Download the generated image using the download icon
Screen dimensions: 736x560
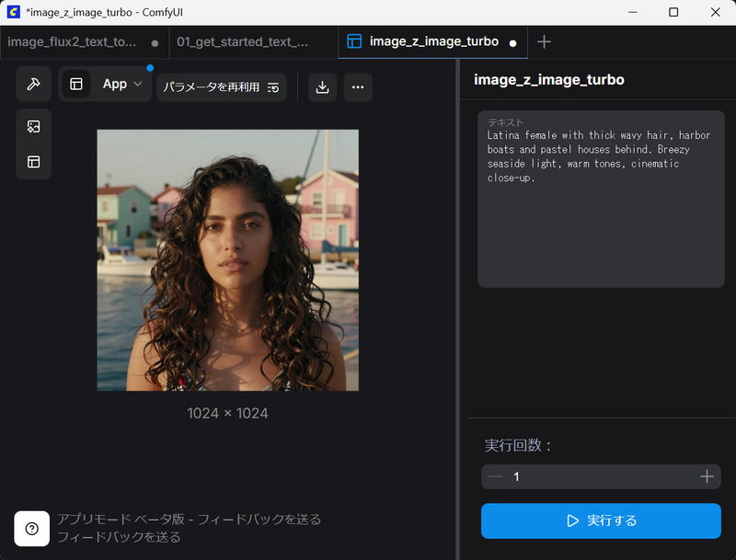pyautogui.click(x=321, y=86)
